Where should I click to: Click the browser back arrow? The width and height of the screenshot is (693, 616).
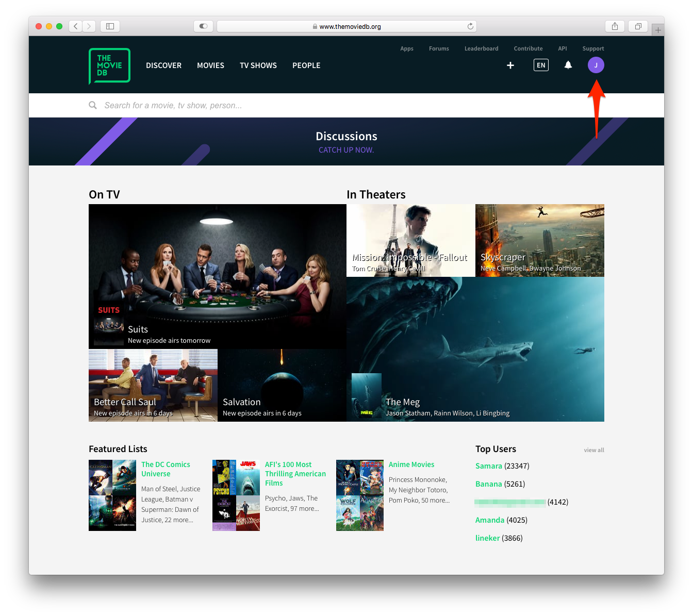click(75, 26)
